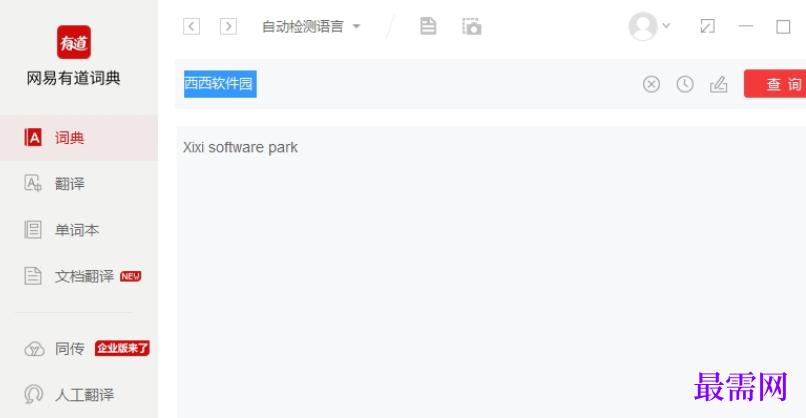Clear the search box with the X icon
The image size is (806, 418).
tap(651, 84)
